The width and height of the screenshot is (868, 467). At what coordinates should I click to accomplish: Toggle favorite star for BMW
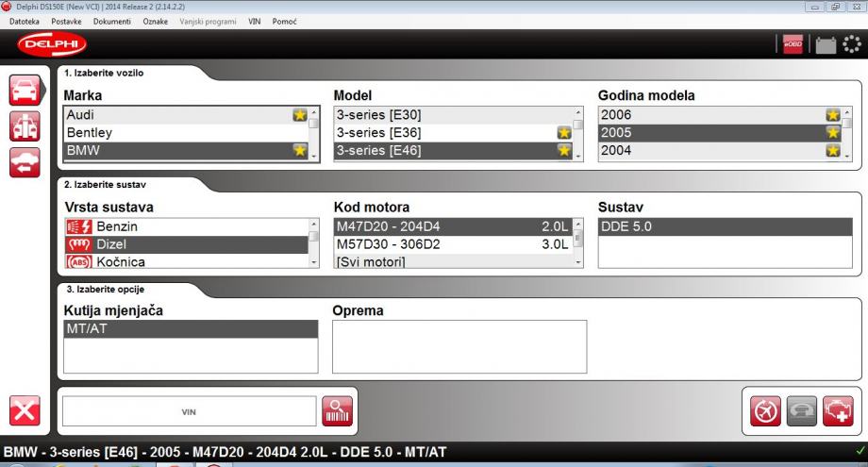[299, 151]
